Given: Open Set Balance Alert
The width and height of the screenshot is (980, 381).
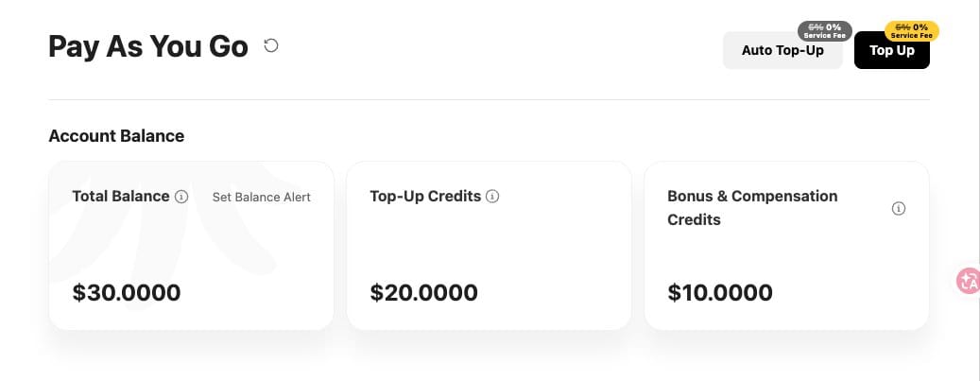Looking at the screenshot, I should [261, 197].
